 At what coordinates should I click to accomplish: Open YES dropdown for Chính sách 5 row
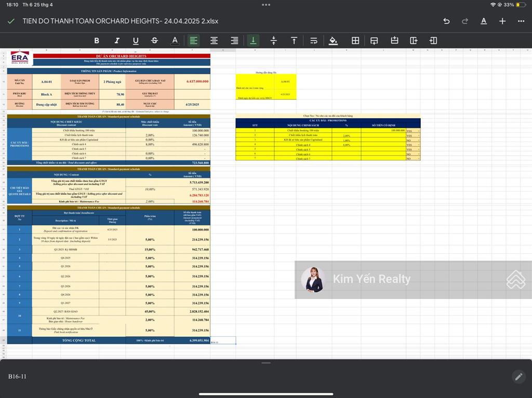click(x=413, y=149)
